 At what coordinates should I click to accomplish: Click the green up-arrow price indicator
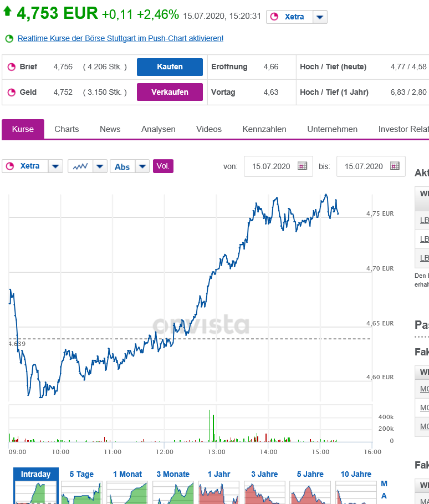(x=7, y=11)
